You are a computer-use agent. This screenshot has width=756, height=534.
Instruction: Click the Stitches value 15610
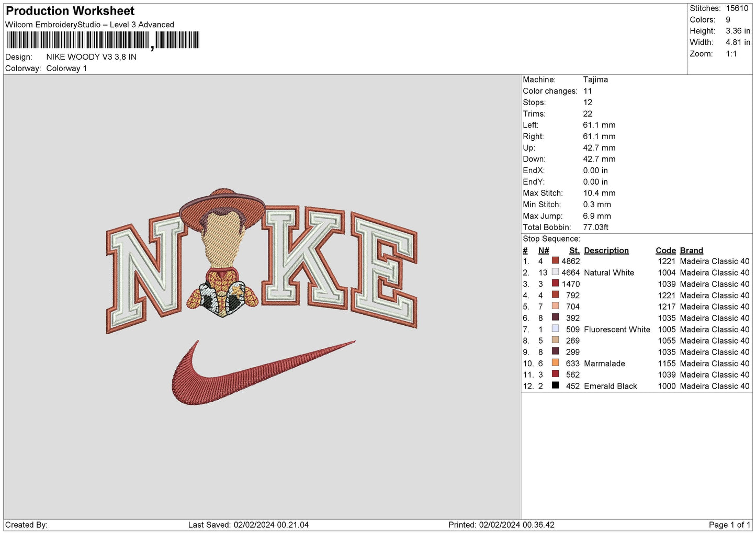click(x=737, y=8)
